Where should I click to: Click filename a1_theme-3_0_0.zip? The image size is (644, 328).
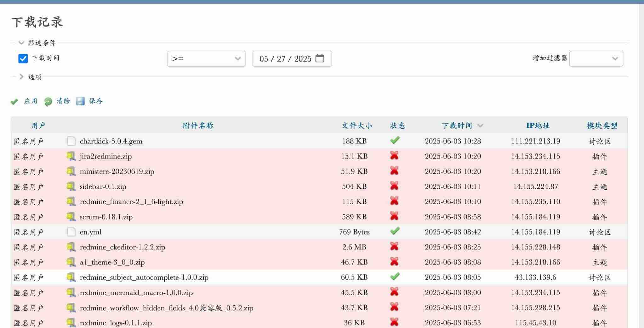112,262
